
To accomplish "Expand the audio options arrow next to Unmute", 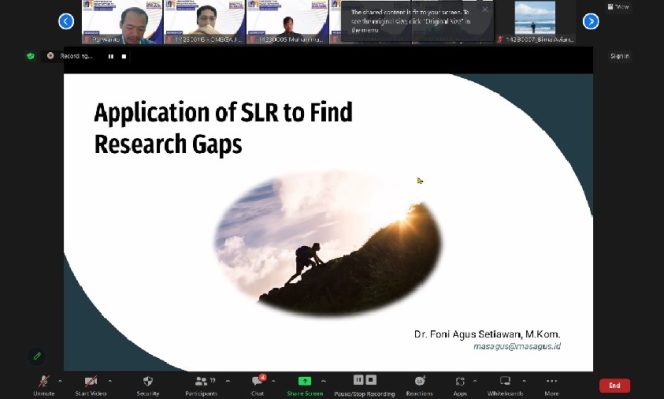I will click(60, 381).
